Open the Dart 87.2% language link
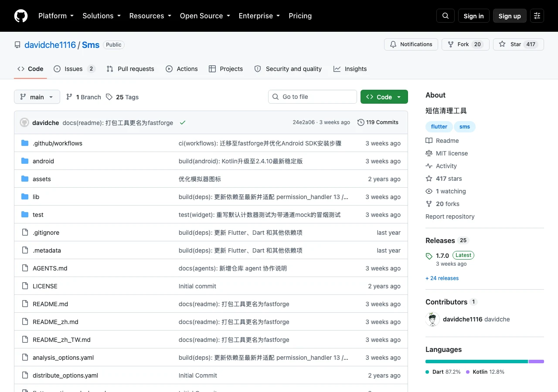Viewport: 558px width, 392px height. point(443,372)
